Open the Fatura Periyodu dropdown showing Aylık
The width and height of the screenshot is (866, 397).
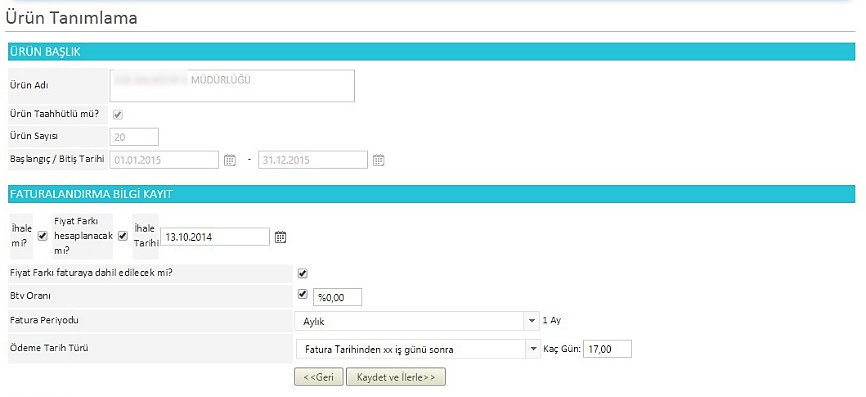click(417, 321)
